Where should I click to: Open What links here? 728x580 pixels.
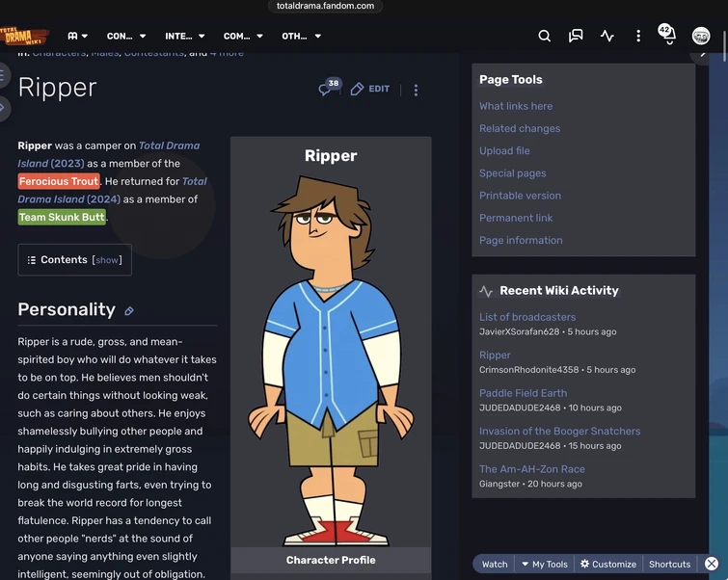point(516,106)
